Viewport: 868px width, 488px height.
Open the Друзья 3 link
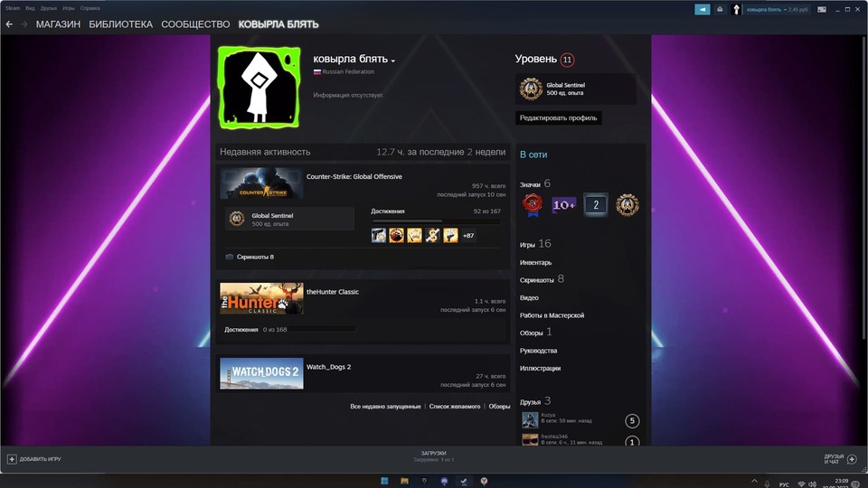click(x=535, y=401)
